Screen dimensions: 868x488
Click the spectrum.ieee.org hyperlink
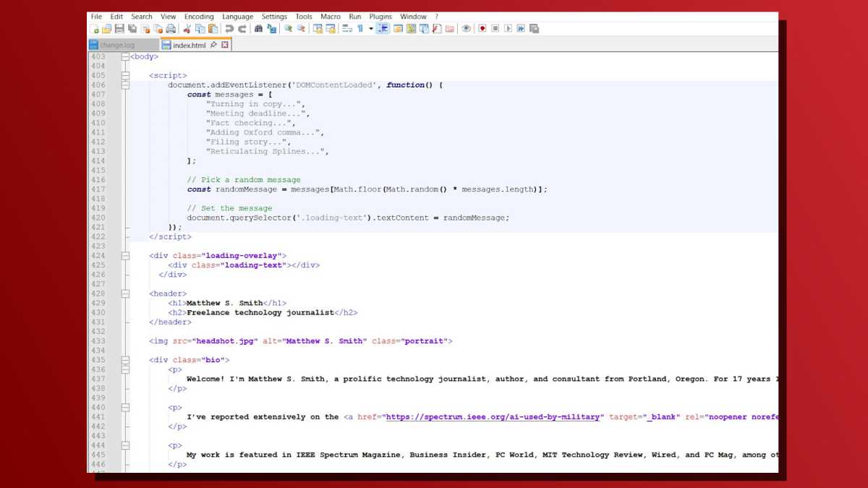[495, 416]
